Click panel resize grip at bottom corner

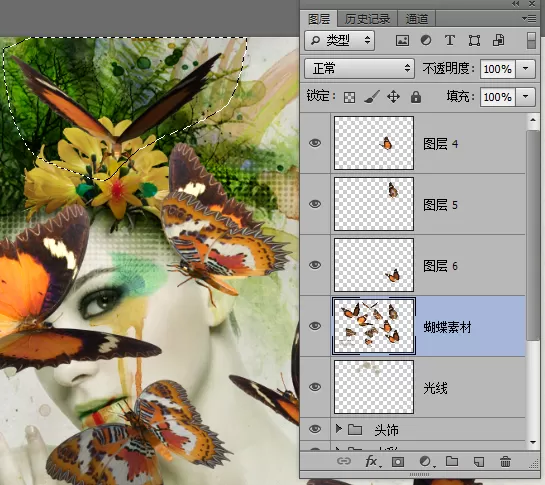[x=535, y=464]
